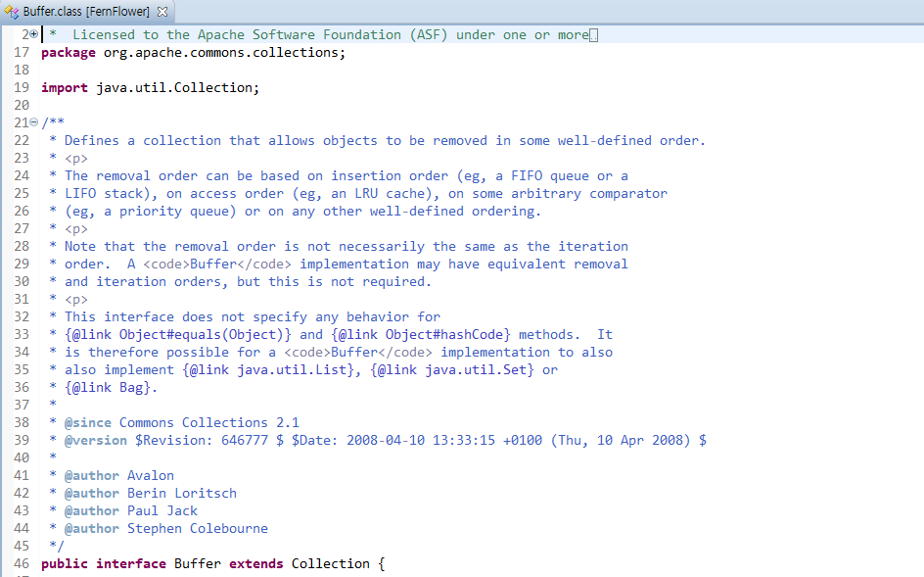The width and height of the screenshot is (924, 577).
Task: Select the Buffer.class [FernFlower] editor tab
Action: [x=87, y=12]
